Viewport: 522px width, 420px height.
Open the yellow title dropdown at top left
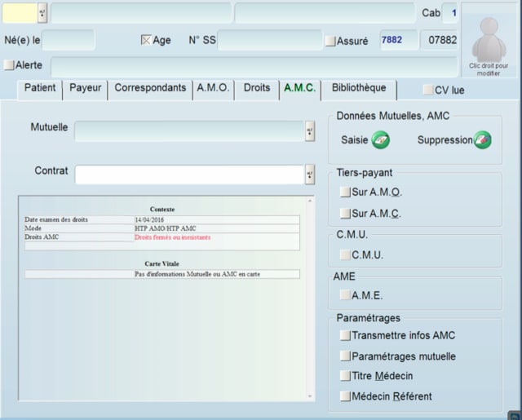pos(42,13)
